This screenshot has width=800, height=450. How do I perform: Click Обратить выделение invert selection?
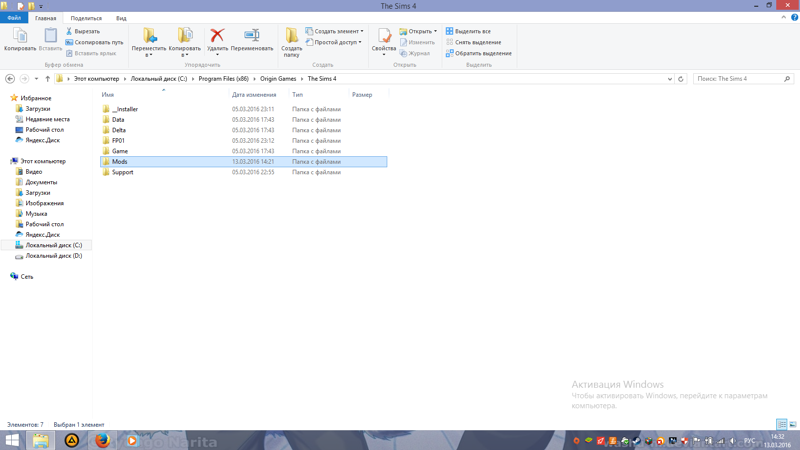479,53
